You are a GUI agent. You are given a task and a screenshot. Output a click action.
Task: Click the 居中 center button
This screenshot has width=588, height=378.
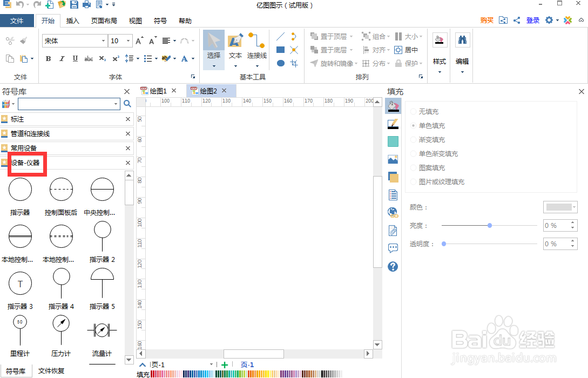(406, 50)
